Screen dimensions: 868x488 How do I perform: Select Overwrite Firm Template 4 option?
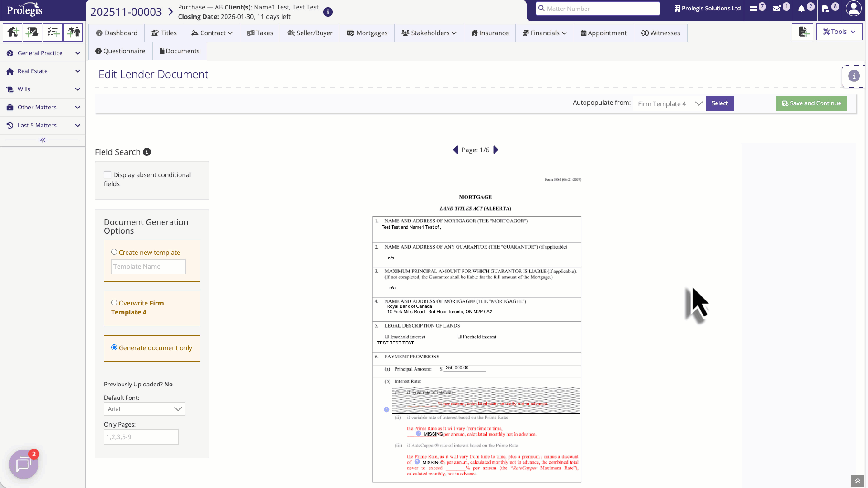coord(114,303)
